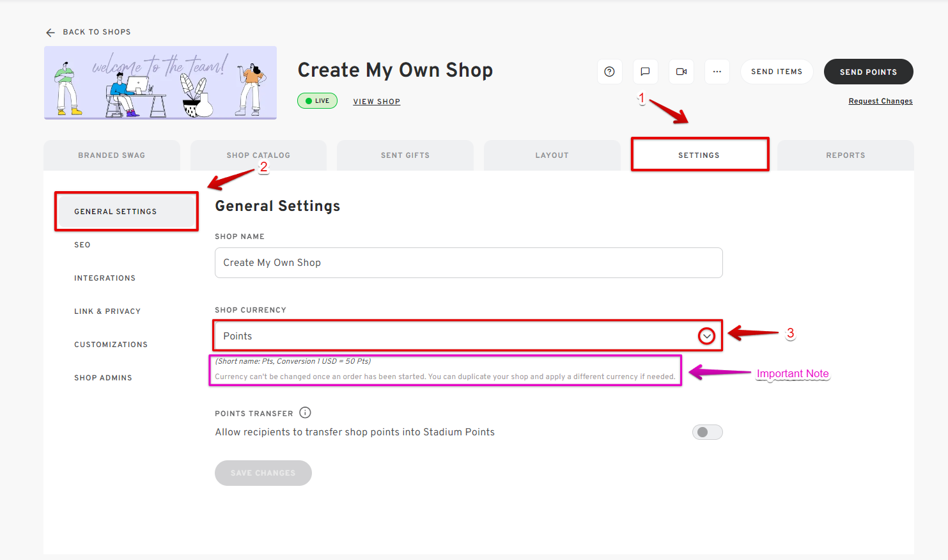The image size is (948, 560).
Task: Open the Shop Currency dropdown chevron
Action: coord(706,335)
